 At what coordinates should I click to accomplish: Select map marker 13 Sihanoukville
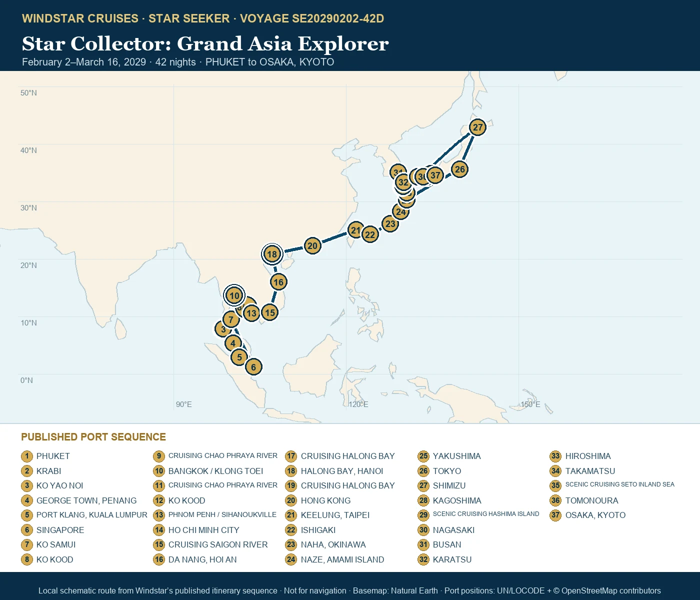[x=251, y=313]
